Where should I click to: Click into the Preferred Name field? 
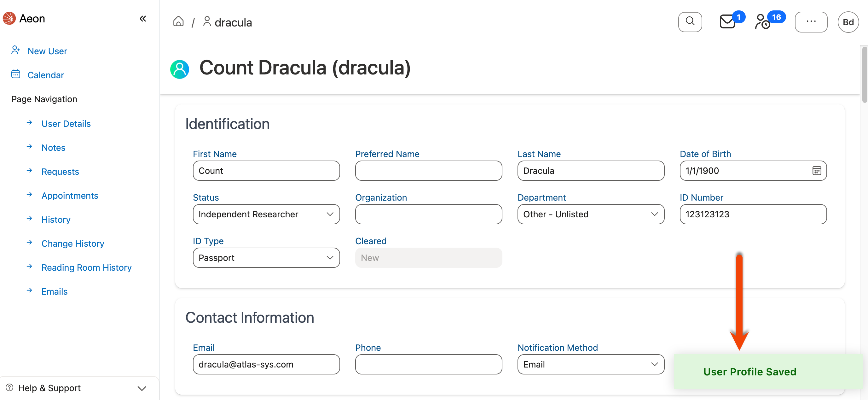pyautogui.click(x=428, y=171)
